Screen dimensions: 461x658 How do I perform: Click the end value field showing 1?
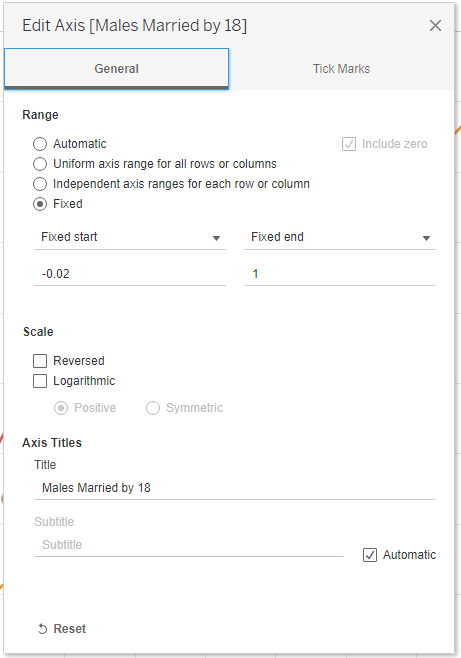[x=340, y=274]
